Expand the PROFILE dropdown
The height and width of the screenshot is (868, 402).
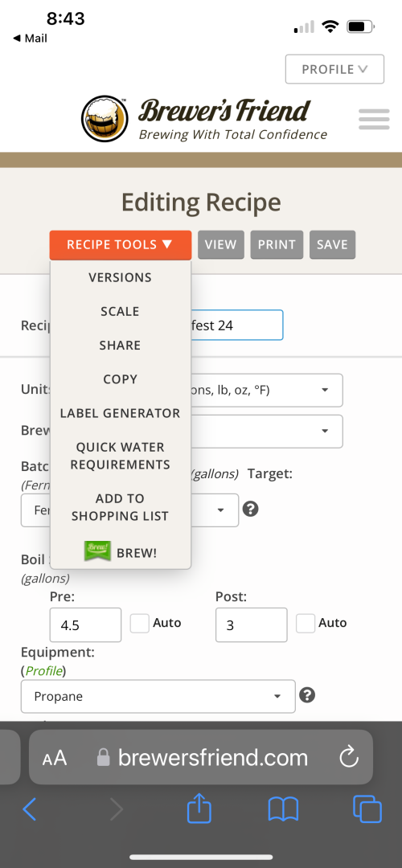pyautogui.click(x=334, y=69)
